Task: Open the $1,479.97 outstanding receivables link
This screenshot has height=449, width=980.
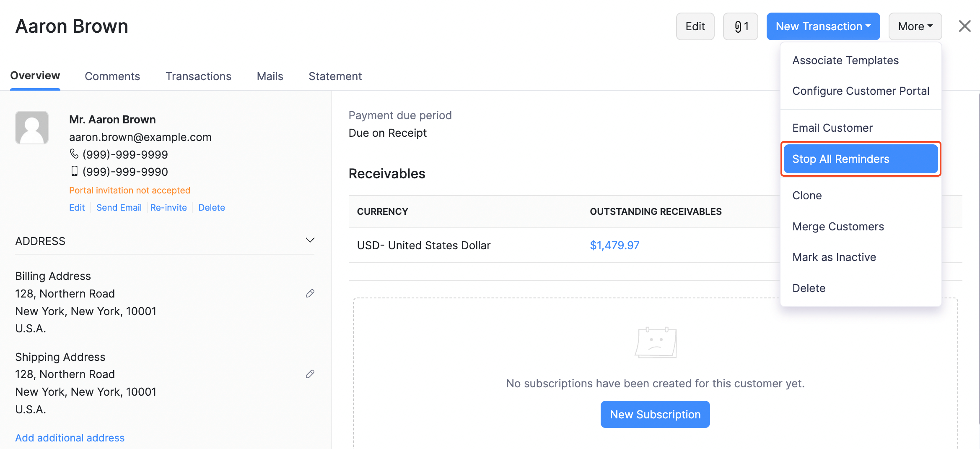Action: 614,245
